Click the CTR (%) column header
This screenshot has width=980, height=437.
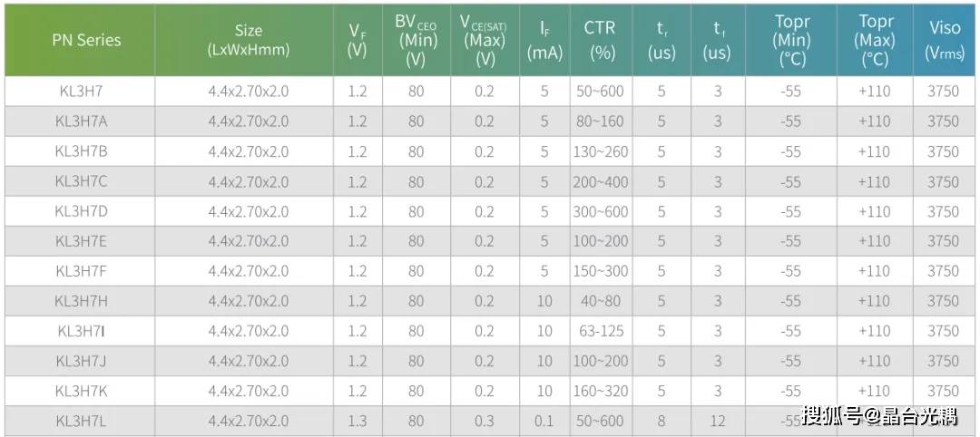tap(600, 40)
